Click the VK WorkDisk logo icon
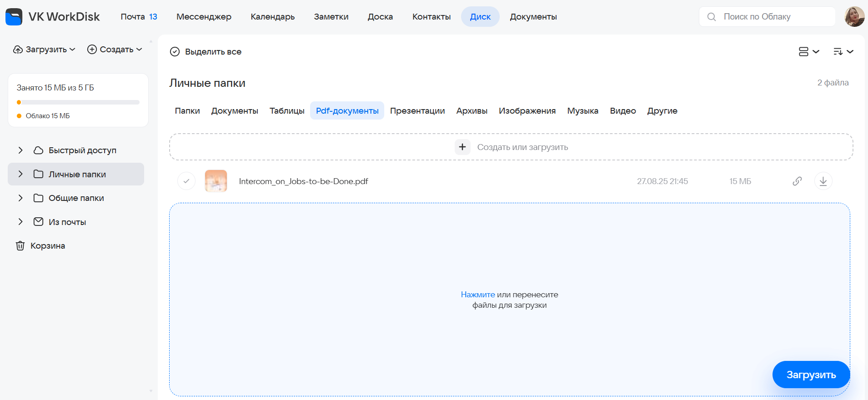 point(14,17)
